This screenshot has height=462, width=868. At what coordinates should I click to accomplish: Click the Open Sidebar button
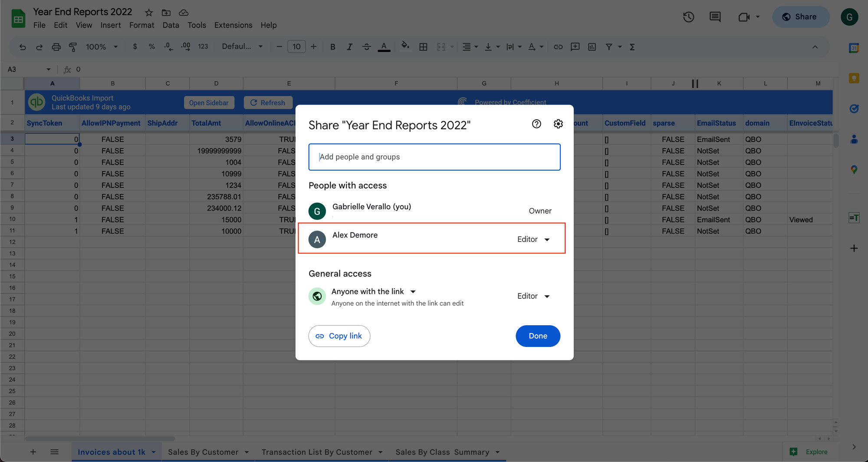(x=209, y=103)
